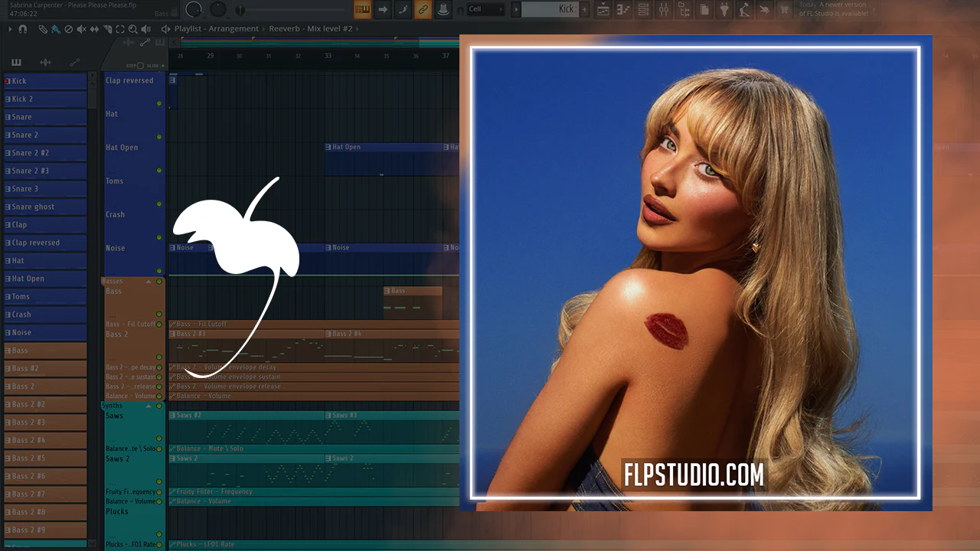Adjust the main volume knob
980x551 pixels.
click(x=194, y=9)
